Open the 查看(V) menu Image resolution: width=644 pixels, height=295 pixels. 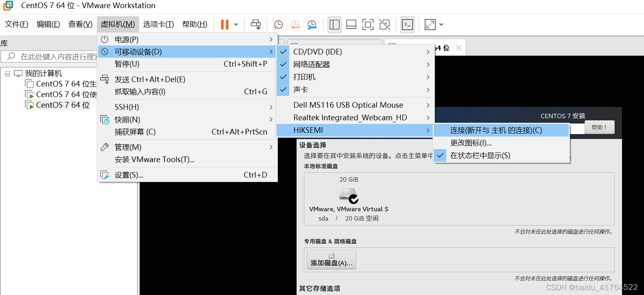(x=81, y=24)
